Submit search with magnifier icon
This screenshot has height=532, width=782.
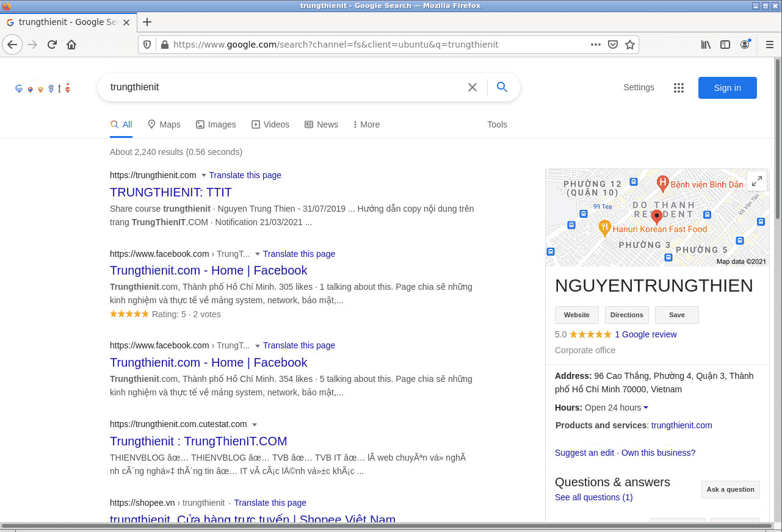[502, 87]
